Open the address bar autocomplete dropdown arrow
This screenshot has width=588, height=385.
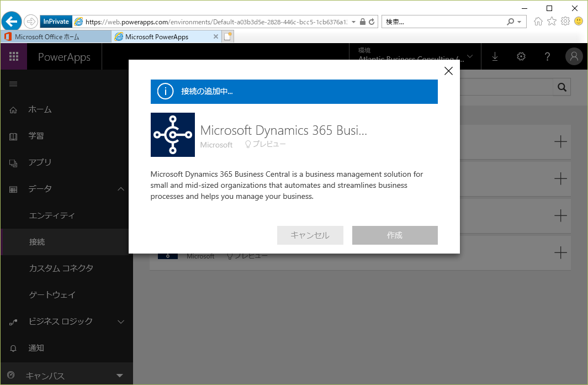[353, 22]
